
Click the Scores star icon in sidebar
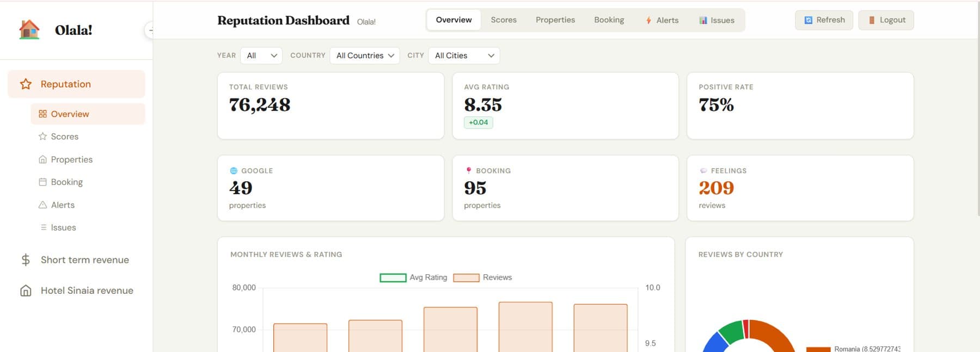(x=42, y=137)
